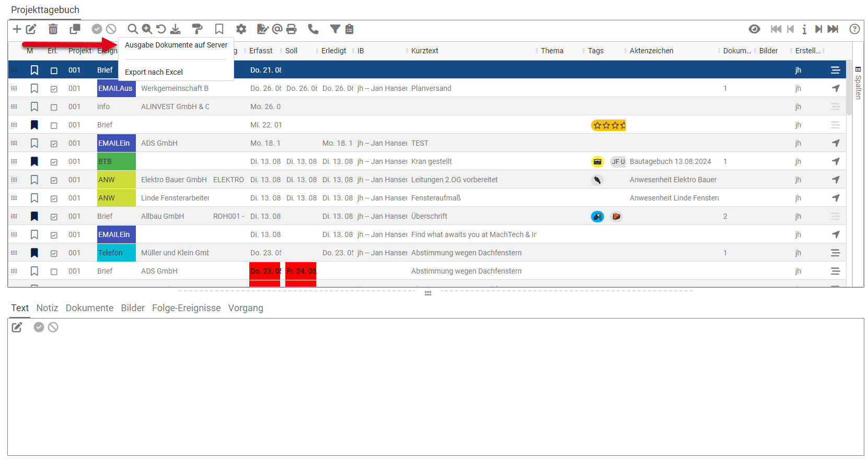Switch to the Dokumente tab
The height and width of the screenshot is (460, 868).
(x=89, y=308)
